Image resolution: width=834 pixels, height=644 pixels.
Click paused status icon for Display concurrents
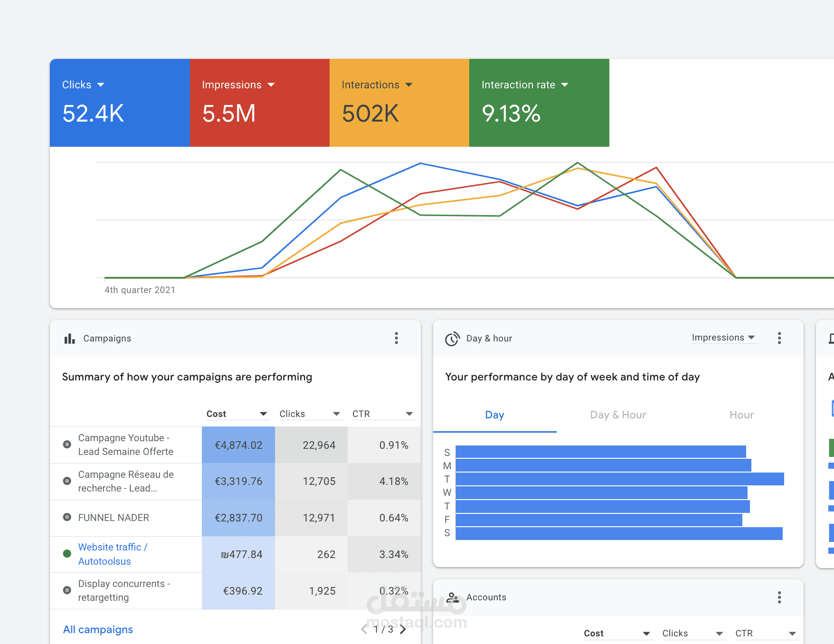click(67, 590)
